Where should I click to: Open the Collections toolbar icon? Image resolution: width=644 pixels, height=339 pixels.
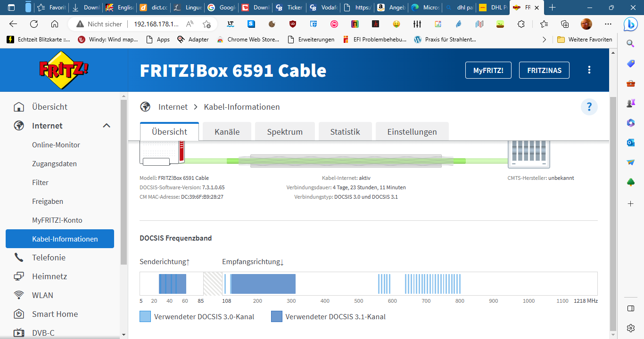tap(565, 24)
